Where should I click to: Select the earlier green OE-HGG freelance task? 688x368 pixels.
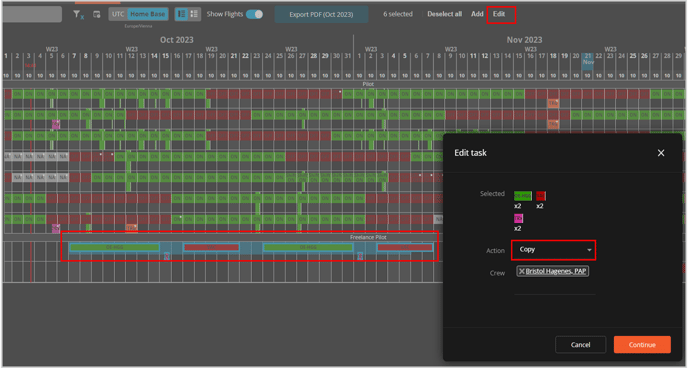coord(114,247)
